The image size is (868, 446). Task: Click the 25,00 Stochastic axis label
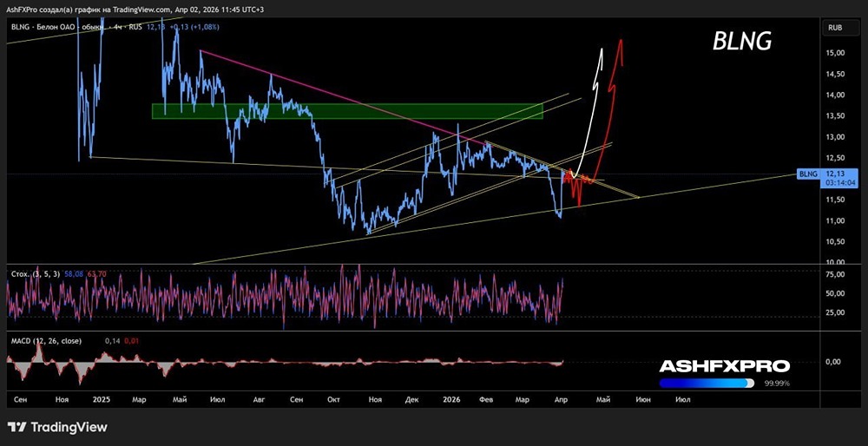point(835,312)
